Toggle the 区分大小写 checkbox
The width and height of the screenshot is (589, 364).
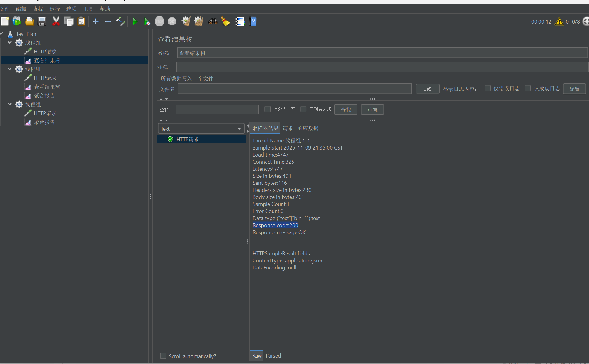point(267,109)
